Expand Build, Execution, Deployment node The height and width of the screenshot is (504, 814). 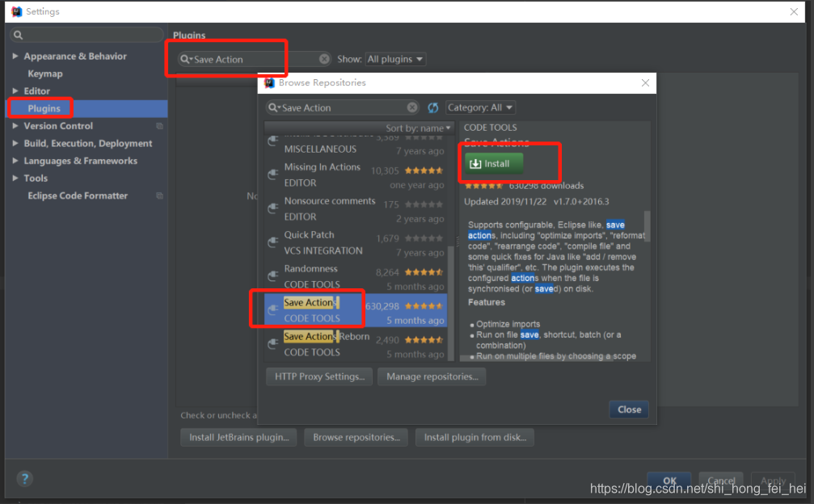pyautogui.click(x=15, y=143)
